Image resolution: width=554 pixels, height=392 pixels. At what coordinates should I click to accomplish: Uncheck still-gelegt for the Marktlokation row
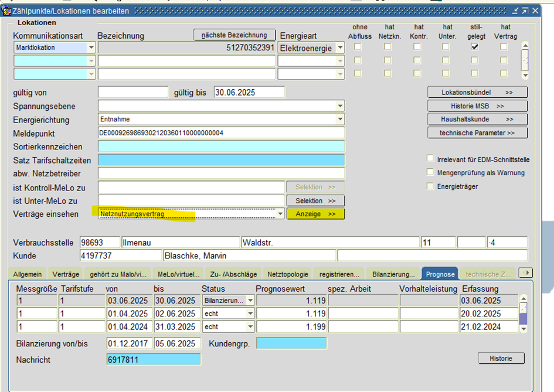click(x=475, y=47)
